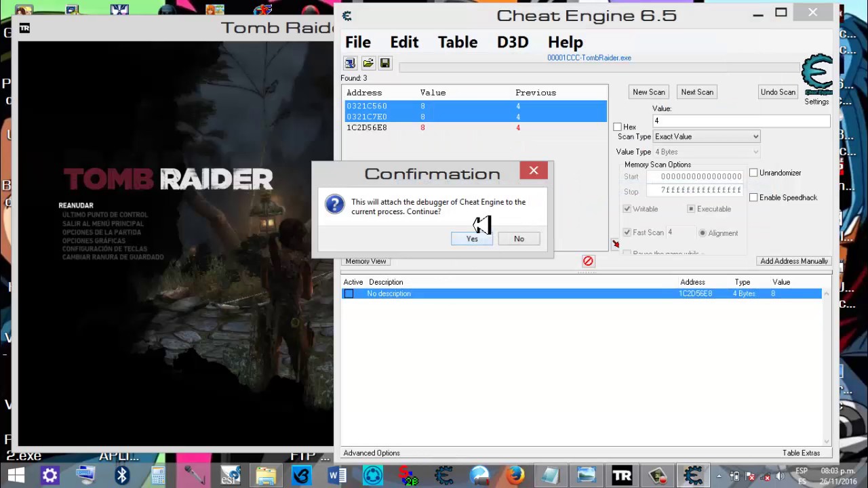This screenshot has width=868, height=488.
Task: Select address 0321C7E0 in results
Action: tap(475, 117)
